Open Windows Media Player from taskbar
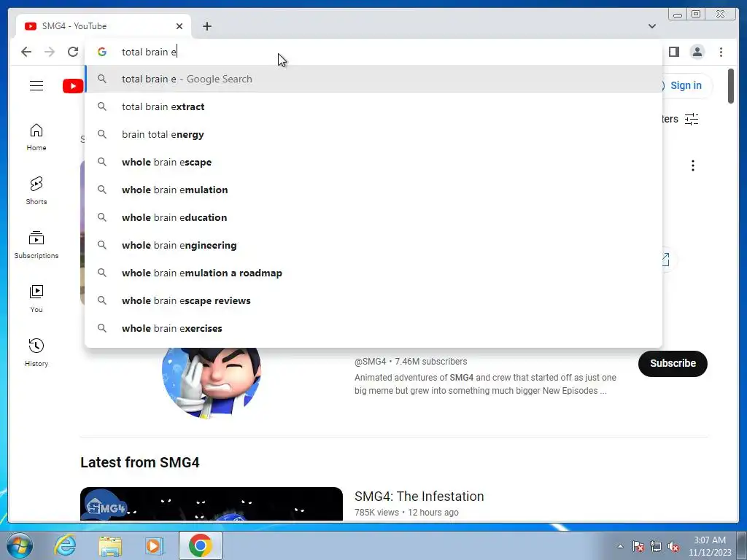The image size is (747, 560). 155,545
